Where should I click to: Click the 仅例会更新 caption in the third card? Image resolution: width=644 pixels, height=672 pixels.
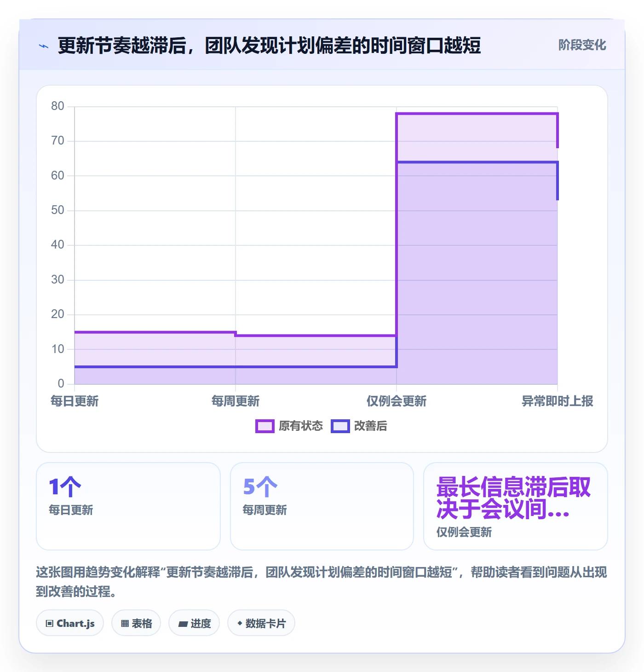[464, 532]
